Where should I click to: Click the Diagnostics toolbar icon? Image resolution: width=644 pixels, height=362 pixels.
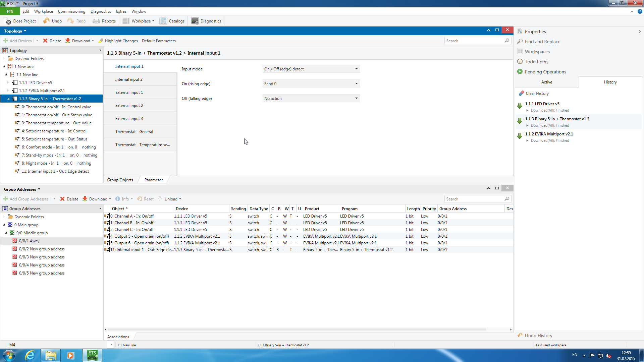(x=195, y=21)
